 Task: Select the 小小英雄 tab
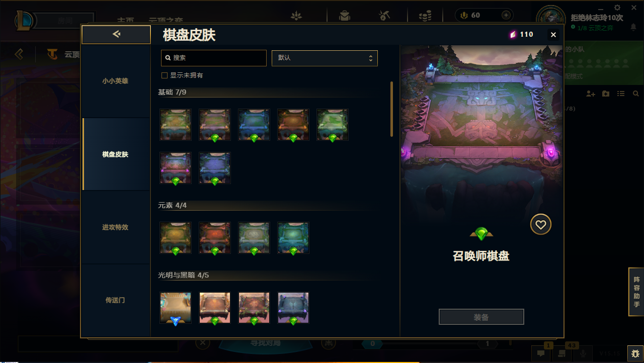[x=116, y=81]
